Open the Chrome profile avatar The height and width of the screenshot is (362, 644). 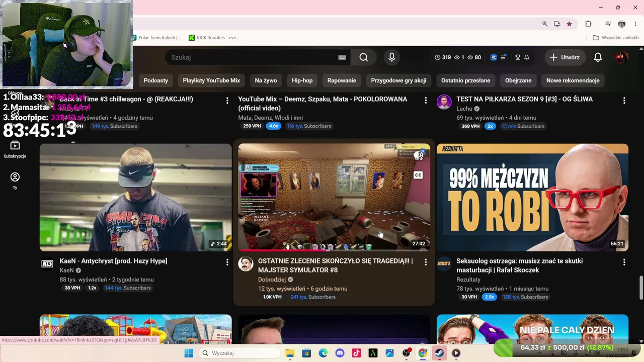coord(622,24)
